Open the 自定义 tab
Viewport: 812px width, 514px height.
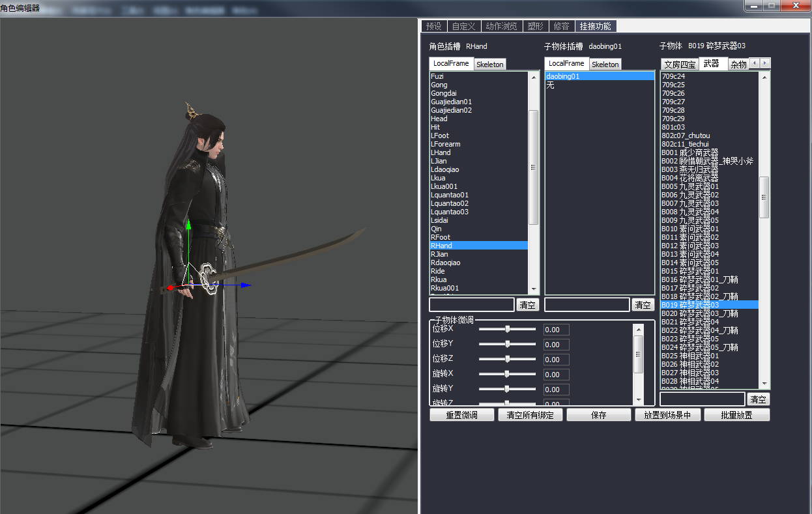[464, 26]
